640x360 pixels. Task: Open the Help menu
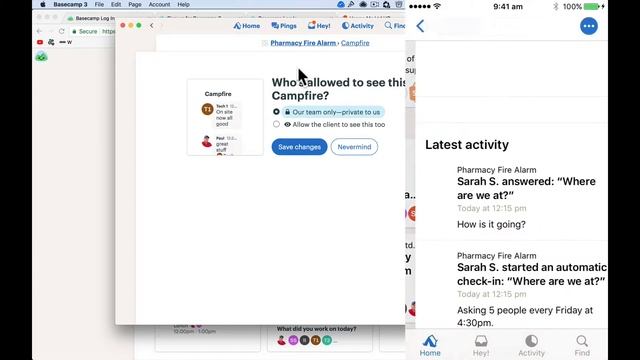tap(183, 4)
